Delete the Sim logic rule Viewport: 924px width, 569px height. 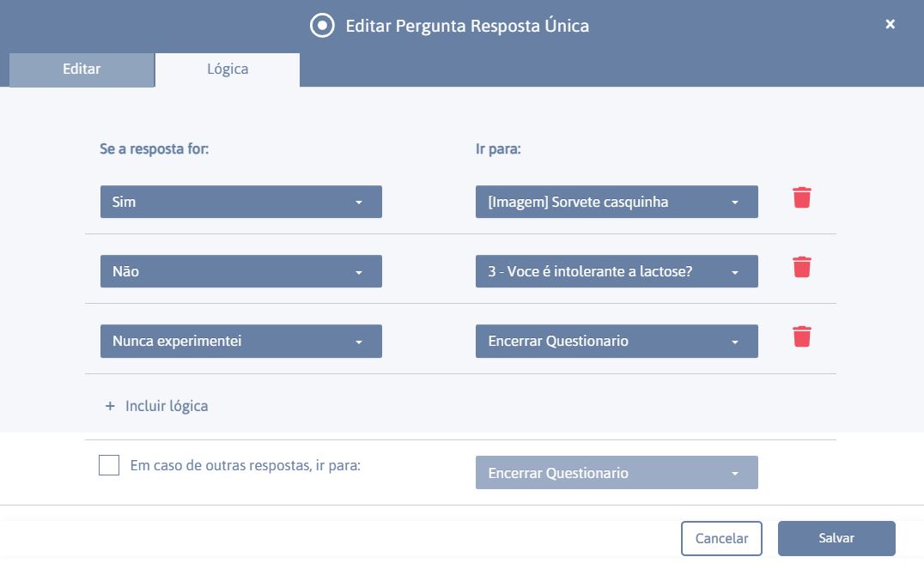click(x=801, y=198)
